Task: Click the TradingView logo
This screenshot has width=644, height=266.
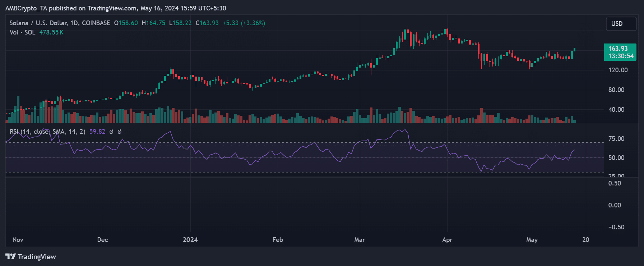Action: click(x=31, y=257)
